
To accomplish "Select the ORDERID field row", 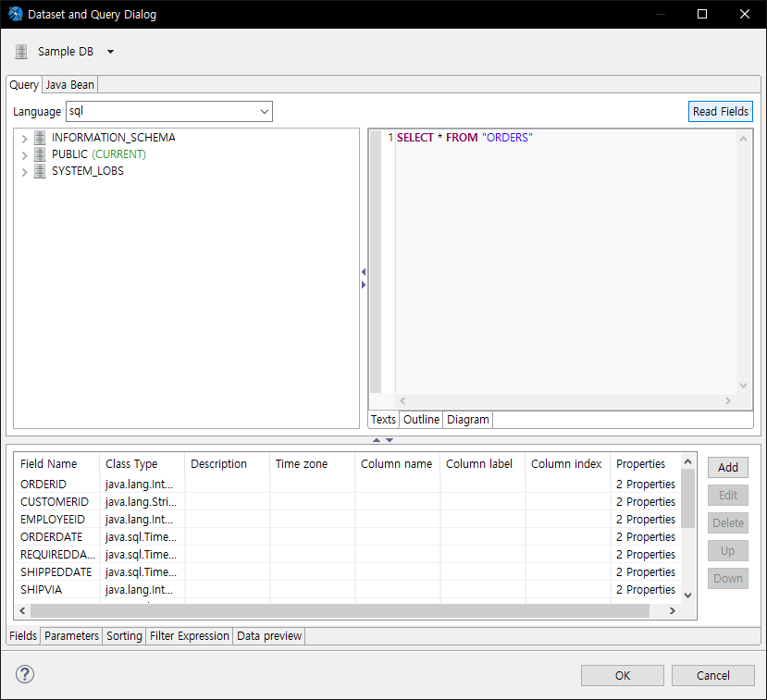I will coord(348,485).
